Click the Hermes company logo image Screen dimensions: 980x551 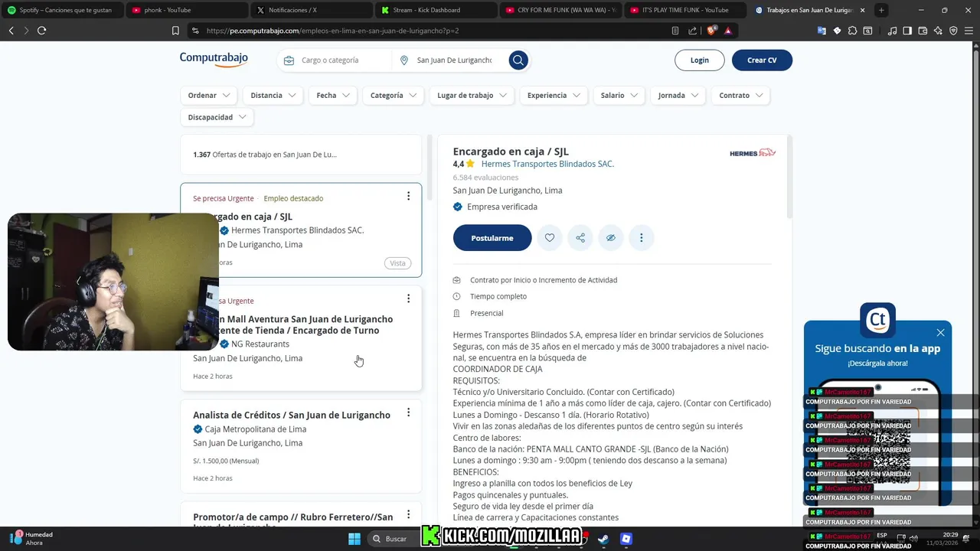(x=753, y=153)
